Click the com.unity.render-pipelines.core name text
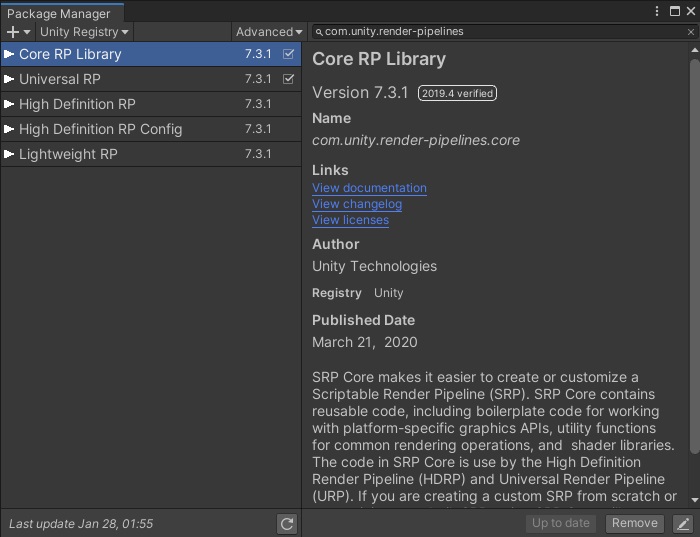 (416, 140)
